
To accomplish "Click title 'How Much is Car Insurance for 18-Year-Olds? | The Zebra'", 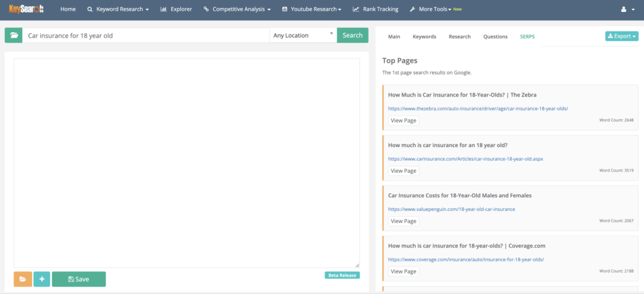I will click(462, 95).
